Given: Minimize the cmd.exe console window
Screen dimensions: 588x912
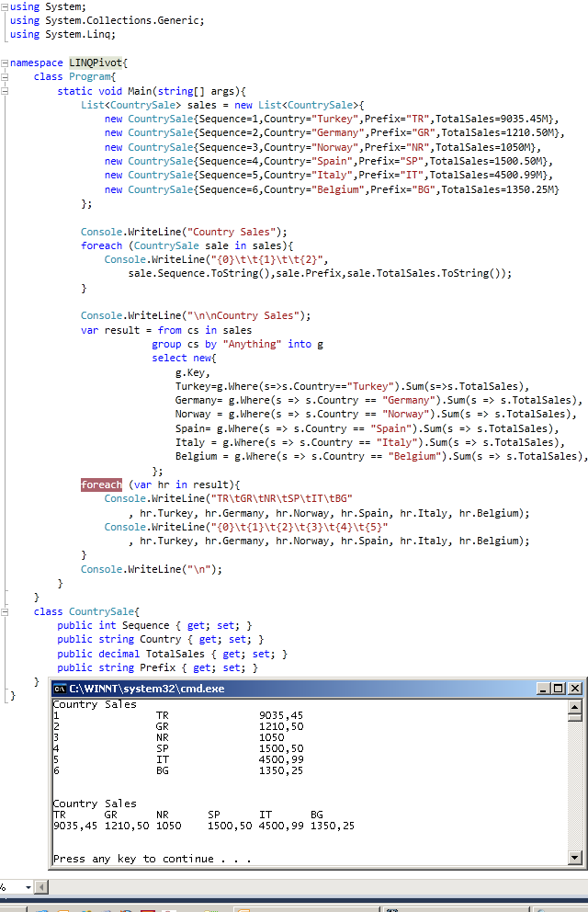Looking at the screenshot, I should [543, 689].
